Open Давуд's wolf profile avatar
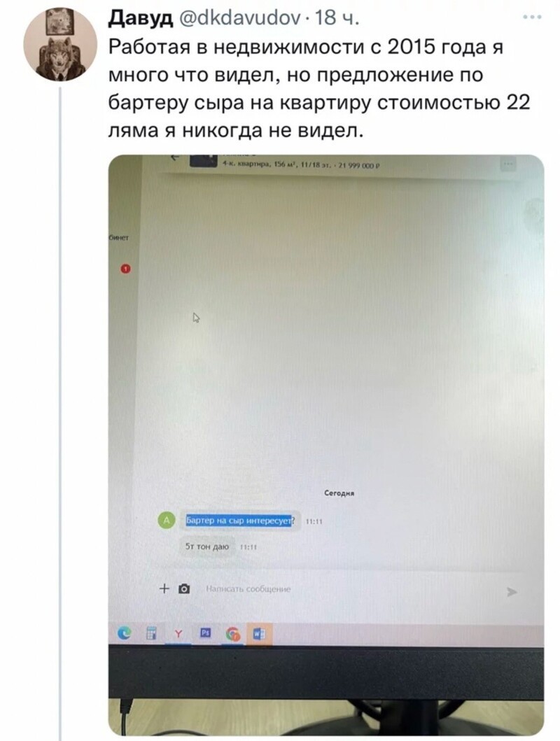This screenshot has height=741, width=560. pyautogui.click(x=60, y=44)
